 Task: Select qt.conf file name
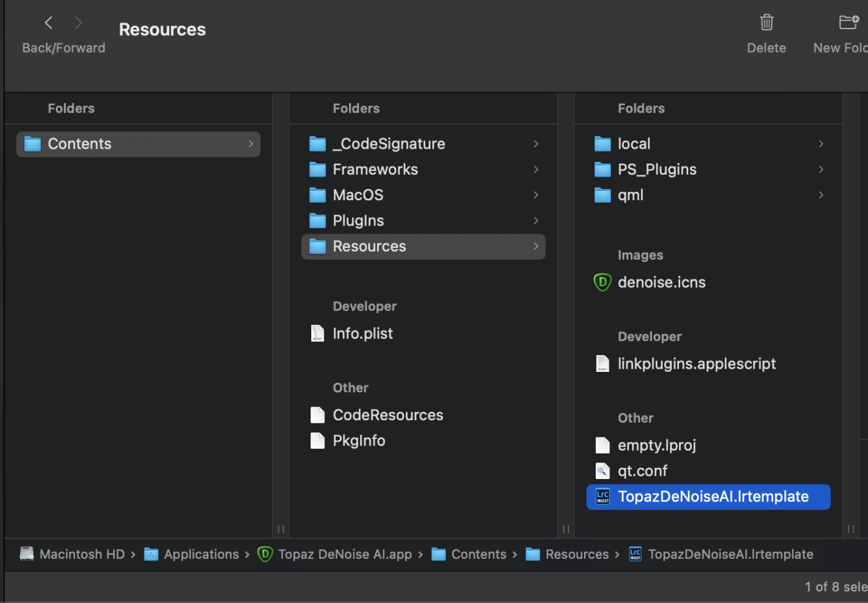(x=642, y=471)
